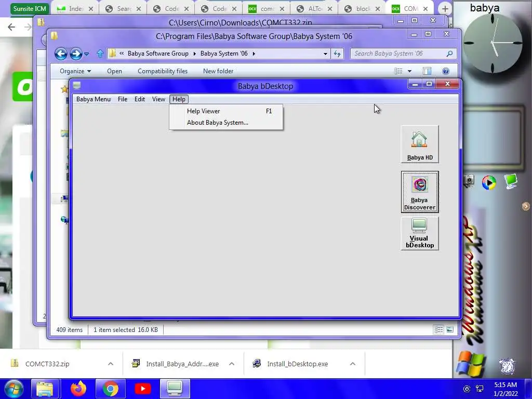This screenshot has height=399, width=532.
Task: Open downloaded Install_bDesktop.exe
Action: [297, 364]
